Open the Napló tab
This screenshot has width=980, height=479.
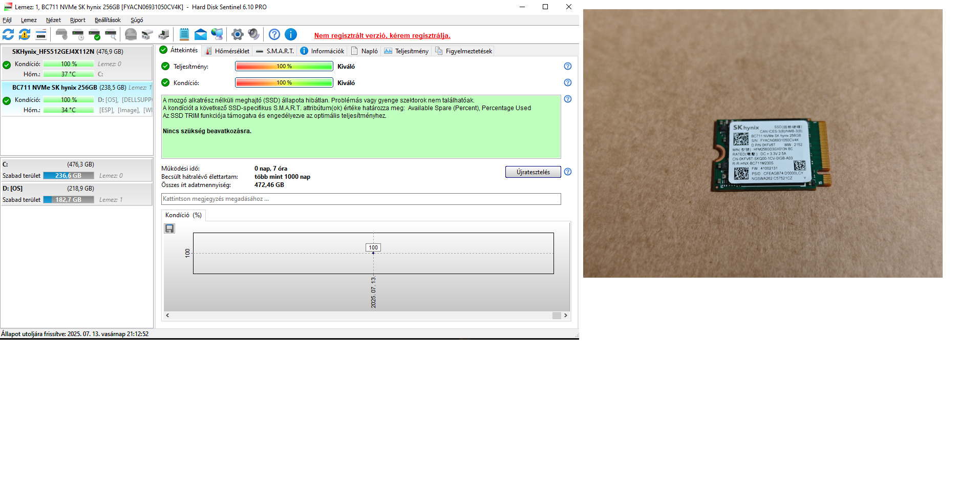tap(365, 51)
